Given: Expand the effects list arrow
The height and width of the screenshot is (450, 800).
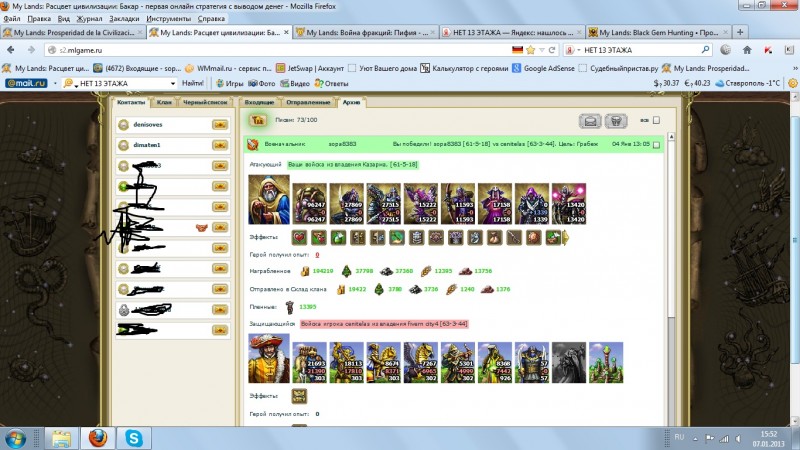Looking at the screenshot, I should coord(565,237).
